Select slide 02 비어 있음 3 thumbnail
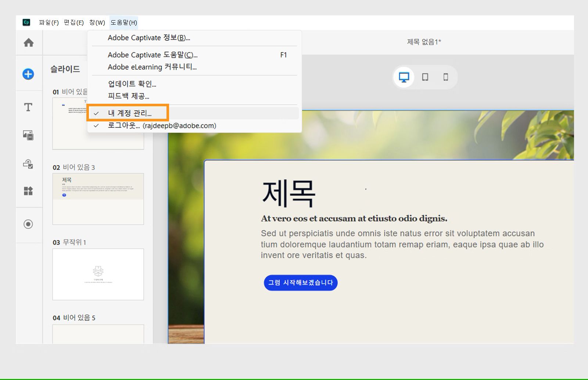This screenshot has height=380, width=588. click(98, 199)
